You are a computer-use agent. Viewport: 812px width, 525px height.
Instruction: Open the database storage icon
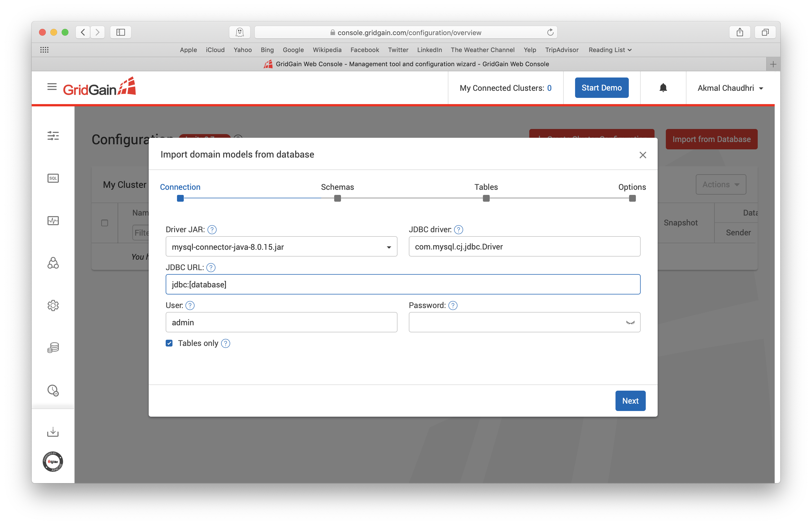[53, 348]
